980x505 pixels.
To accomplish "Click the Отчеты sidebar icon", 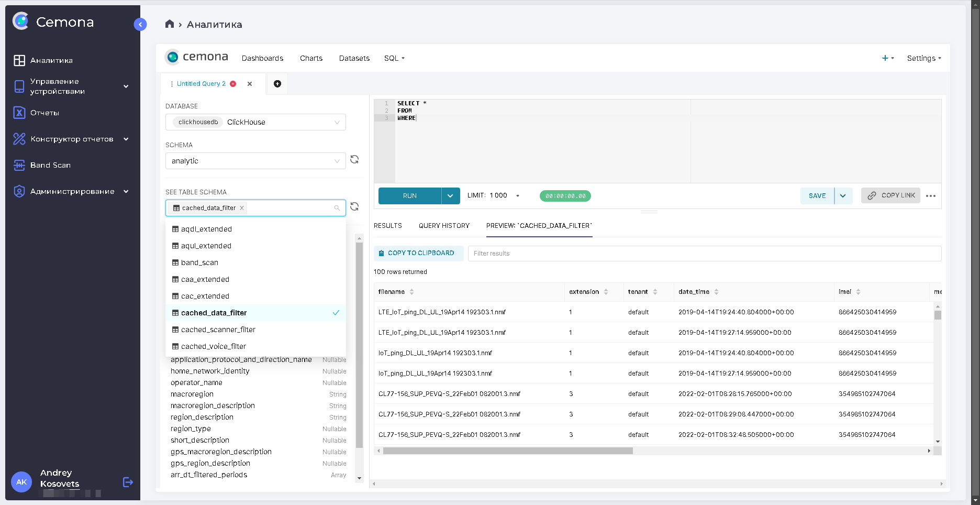I will click(19, 112).
